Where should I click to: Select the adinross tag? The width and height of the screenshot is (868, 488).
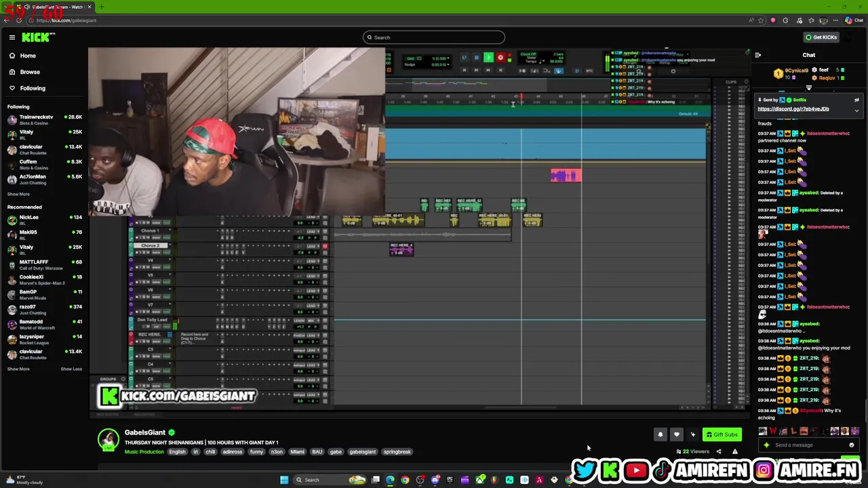233,451
